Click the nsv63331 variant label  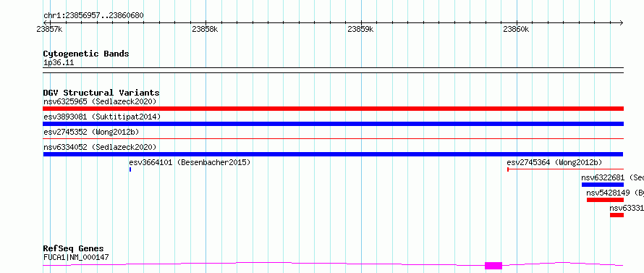pos(627,208)
